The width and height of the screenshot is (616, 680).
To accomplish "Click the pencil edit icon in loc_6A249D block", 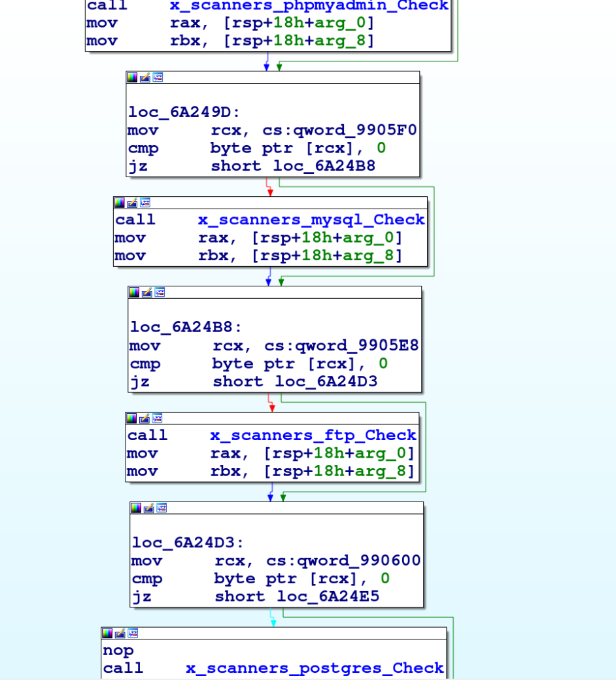I will [145, 77].
